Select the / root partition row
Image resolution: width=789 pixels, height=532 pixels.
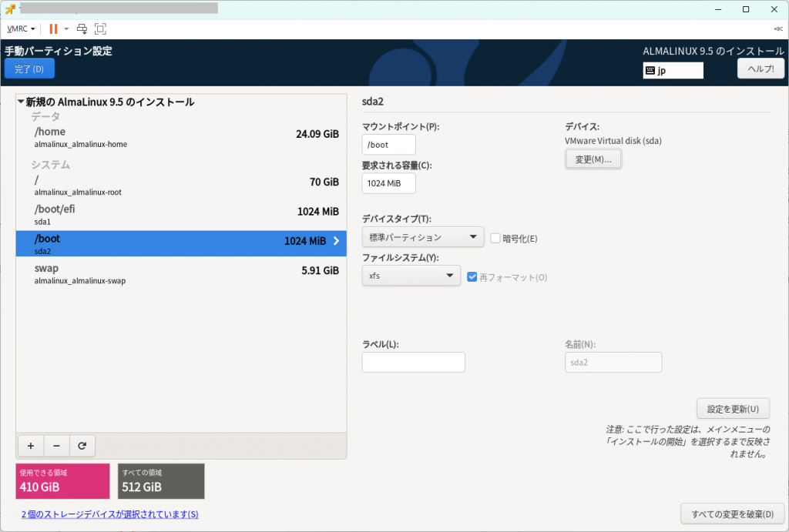181,186
